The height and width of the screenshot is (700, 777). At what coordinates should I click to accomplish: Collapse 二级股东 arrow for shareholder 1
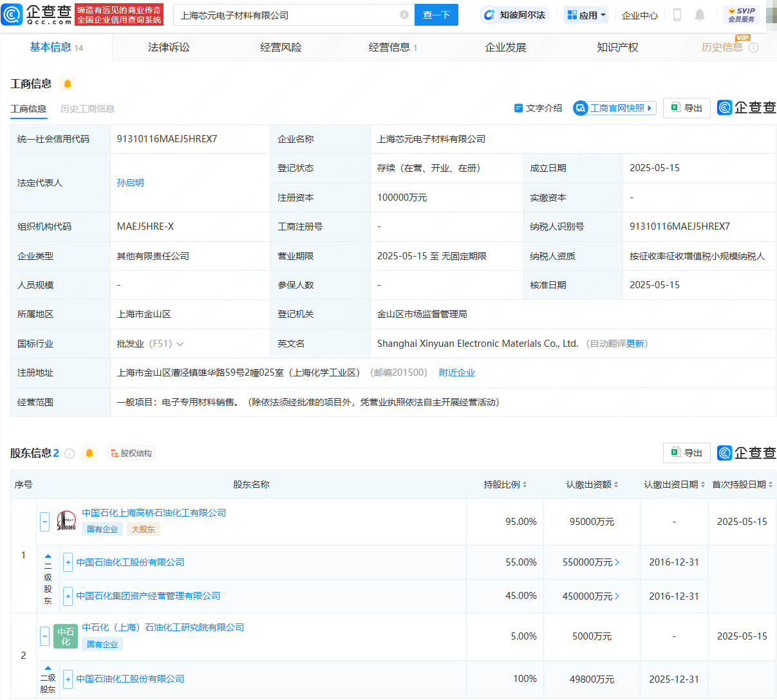[48, 556]
